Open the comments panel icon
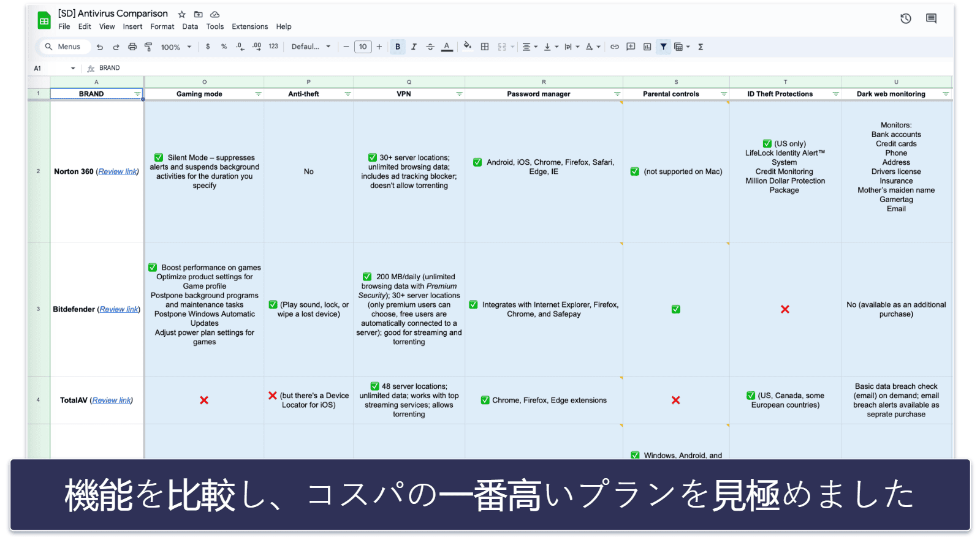980x537 pixels. click(x=931, y=18)
